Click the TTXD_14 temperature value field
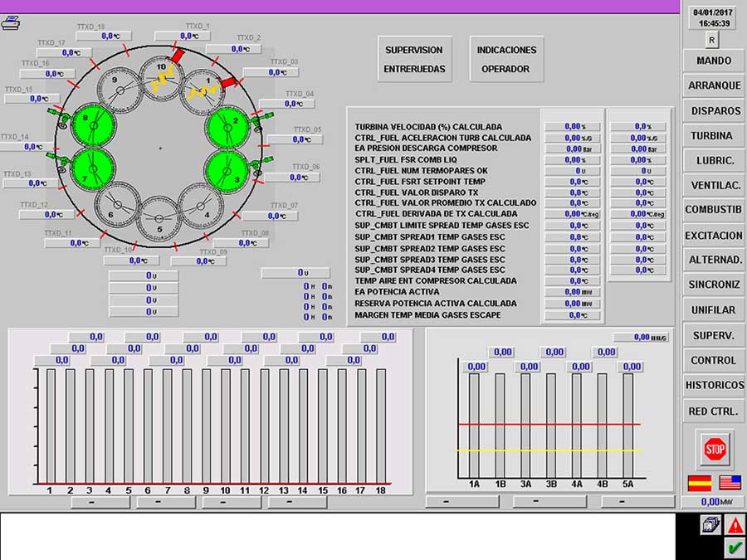 point(27,147)
